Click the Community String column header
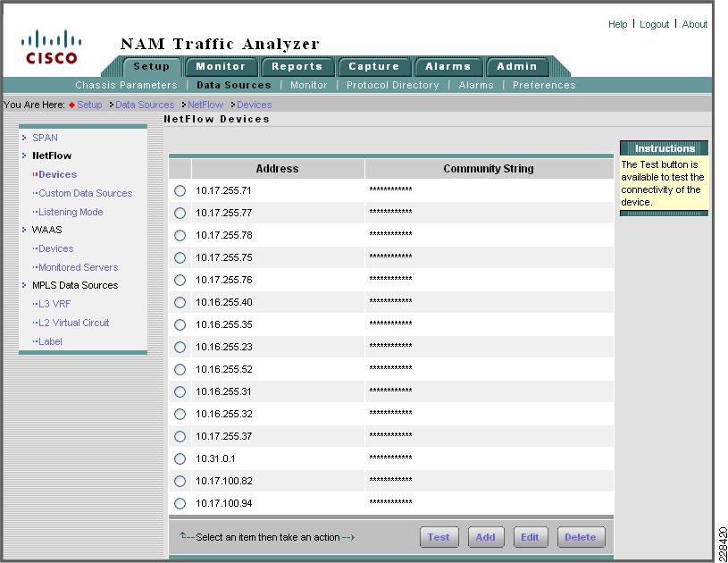The height and width of the screenshot is (563, 728). pyautogui.click(x=489, y=169)
